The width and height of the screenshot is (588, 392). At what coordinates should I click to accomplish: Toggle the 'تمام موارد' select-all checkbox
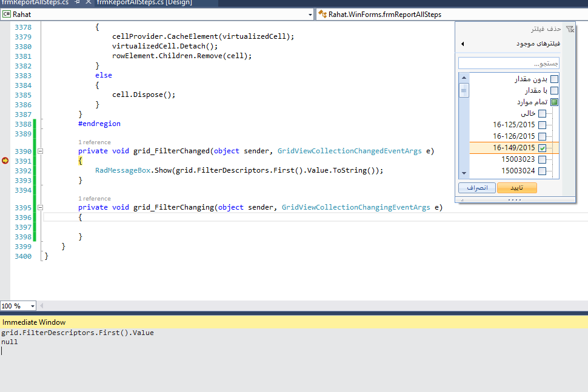[x=554, y=102]
